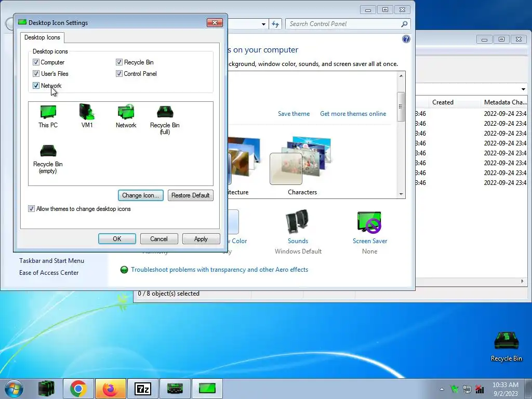Screen dimensions: 532x399
Task: Click the Window Color link
Action: click(x=237, y=241)
